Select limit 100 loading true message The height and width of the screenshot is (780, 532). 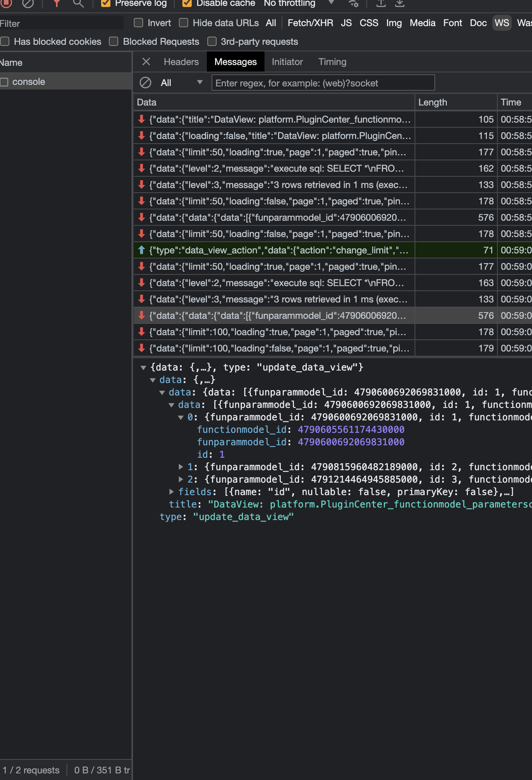point(333,332)
